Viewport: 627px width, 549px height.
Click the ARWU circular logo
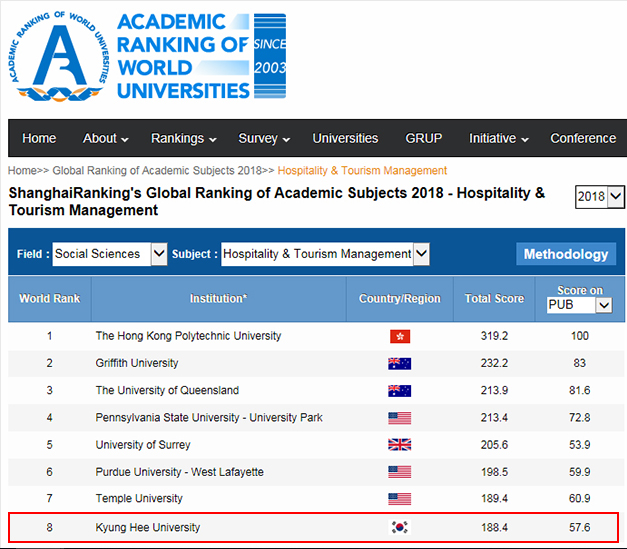[59, 56]
